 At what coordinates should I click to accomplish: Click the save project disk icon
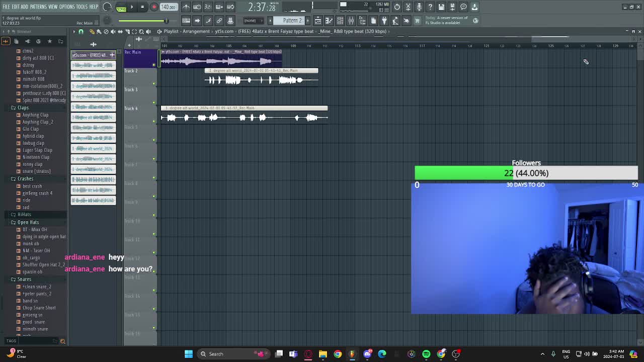click(x=441, y=7)
